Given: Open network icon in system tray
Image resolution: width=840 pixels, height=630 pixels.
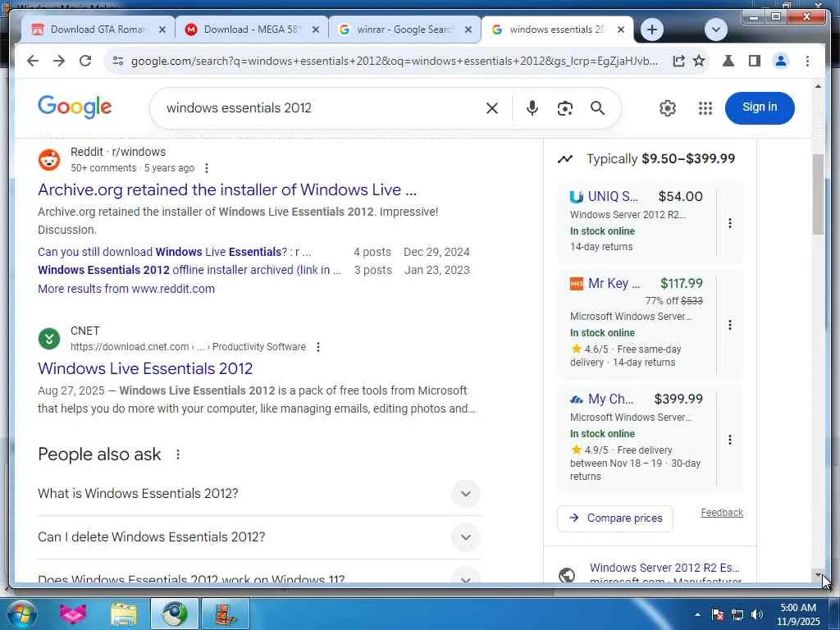Looking at the screenshot, I should [x=737, y=614].
